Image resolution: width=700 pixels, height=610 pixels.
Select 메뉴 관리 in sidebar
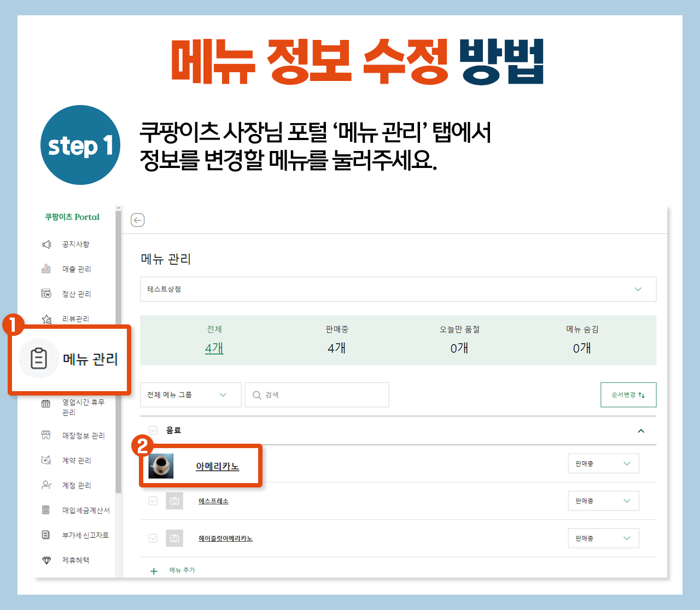pos(90,359)
